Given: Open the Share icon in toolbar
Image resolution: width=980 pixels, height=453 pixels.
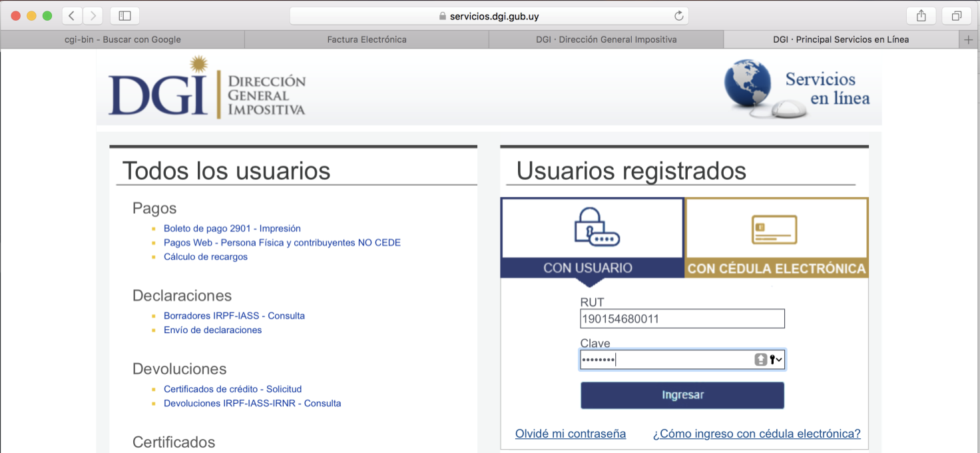Looking at the screenshot, I should tap(921, 16).
